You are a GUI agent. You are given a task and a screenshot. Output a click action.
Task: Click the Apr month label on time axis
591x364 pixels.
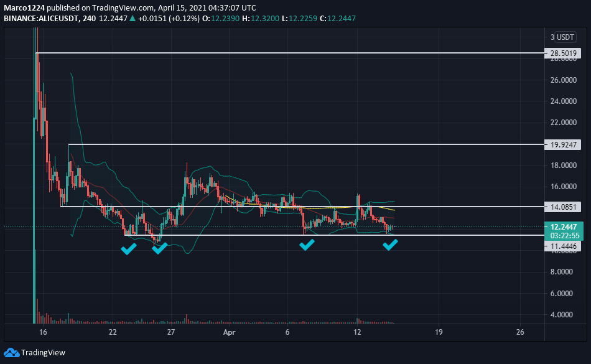pos(229,332)
